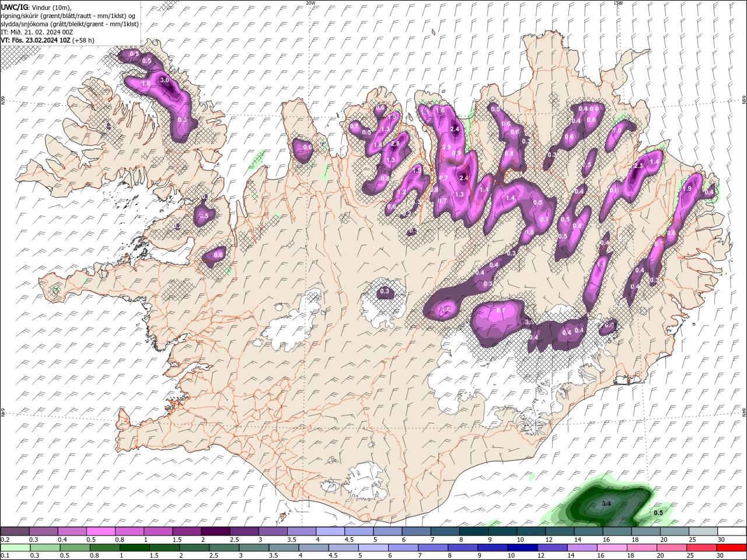
Task: Select top legend swatch starting at 12
Action: pos(560,531)
